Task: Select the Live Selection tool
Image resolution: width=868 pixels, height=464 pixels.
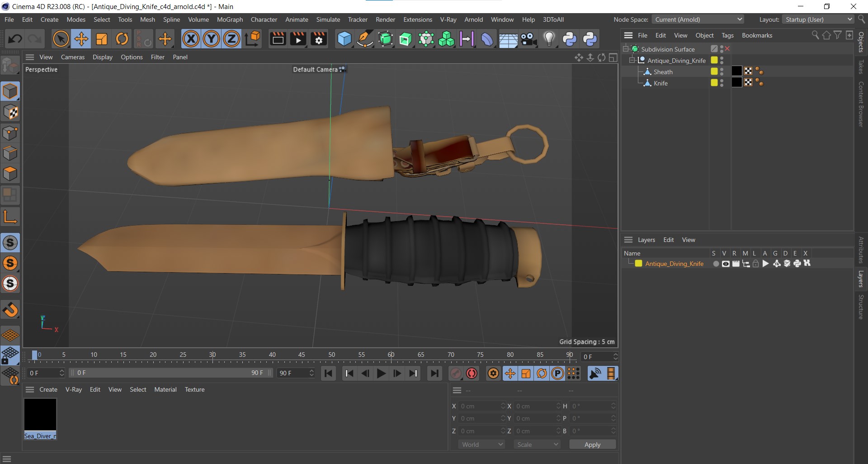Action: pos(61,39)
